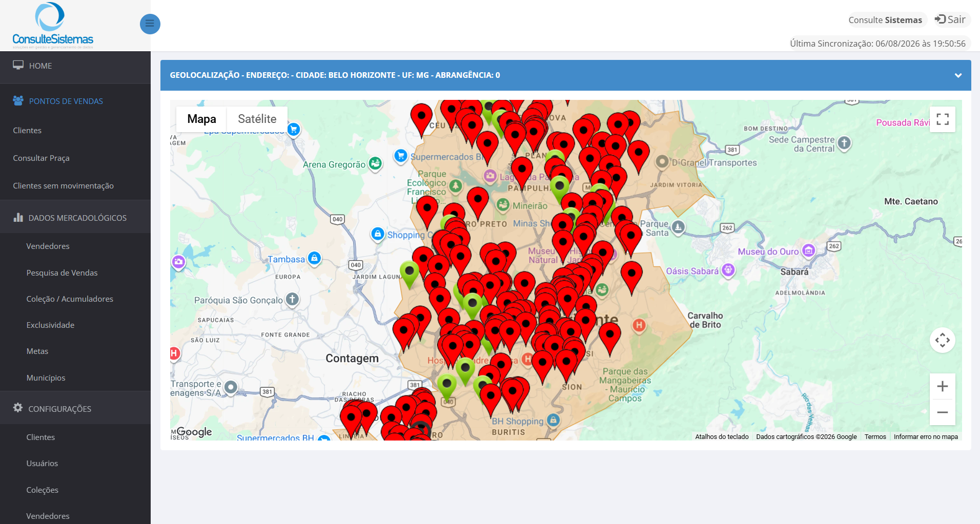
Task: Click the Supermercados BH cart icon
Action: [x=401, y=155]
